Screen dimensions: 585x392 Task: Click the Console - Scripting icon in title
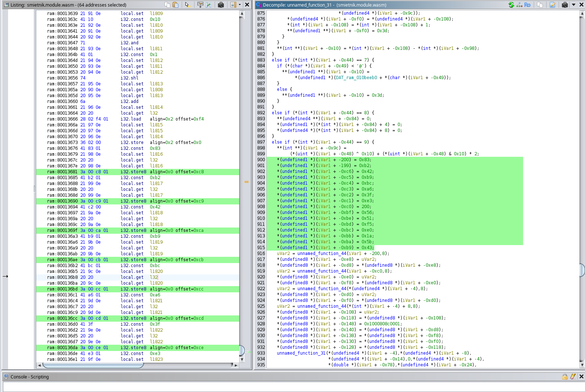click(x=6, y=377)
